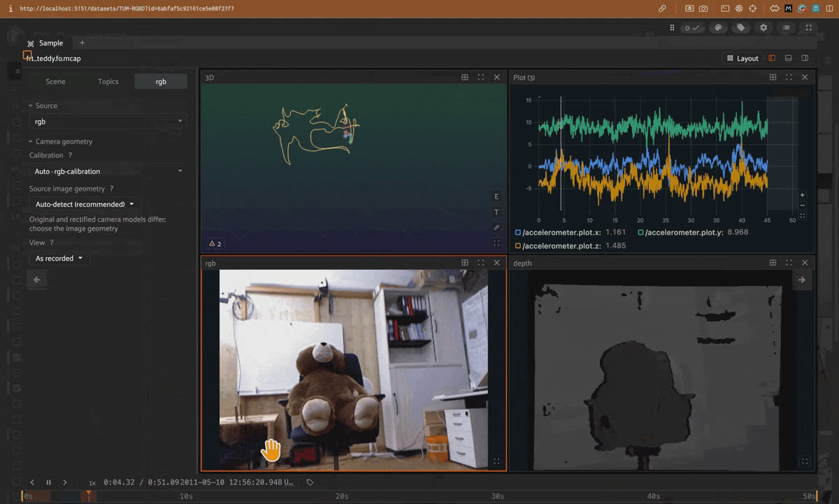The height and width of the screenshot is (504, 839).
Task: Click the 3D panel split grid icon
Action: tap(465, 78)
